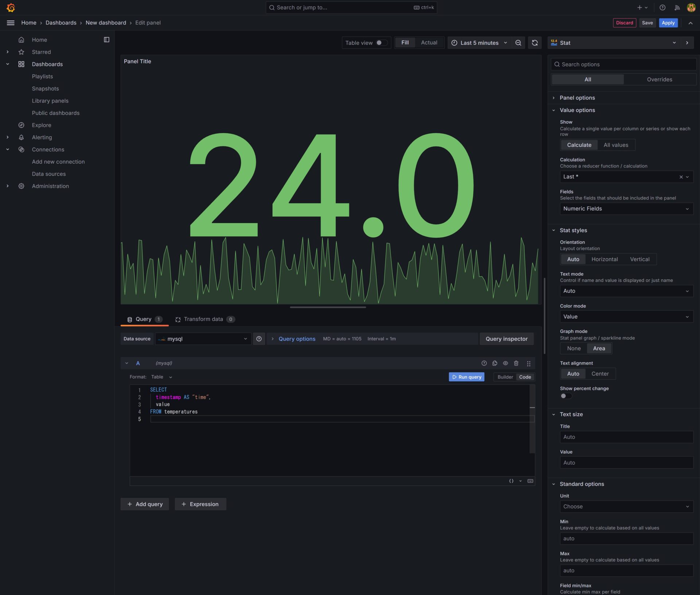Duplicate query A using copy icon
Viewport: 700px width, 595px height.
tap(495, 363)
